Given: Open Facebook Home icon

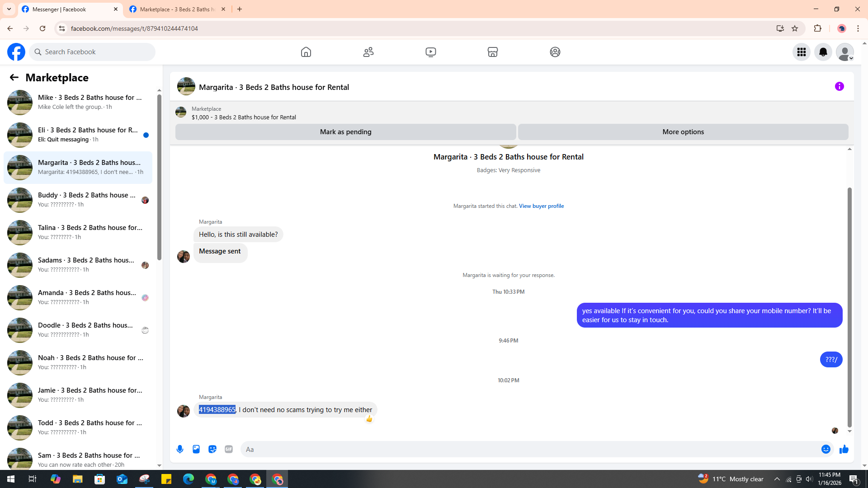Looking at the screenshot, I should 306,52.
